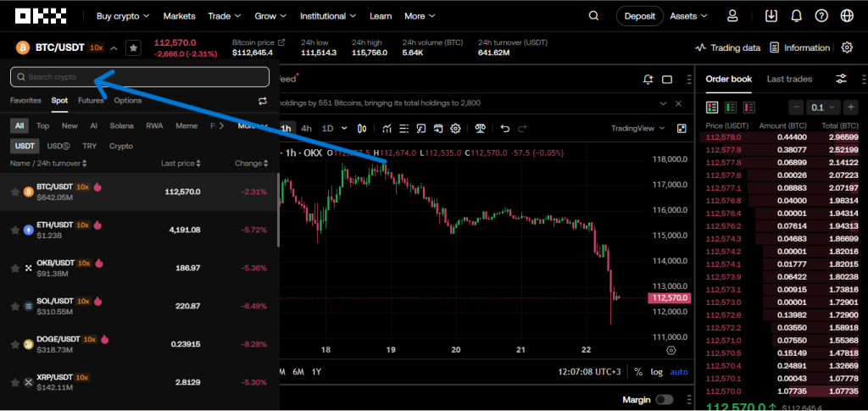Open the user profile icon
The image size is (868, 411).
click(x=732, y=16)
